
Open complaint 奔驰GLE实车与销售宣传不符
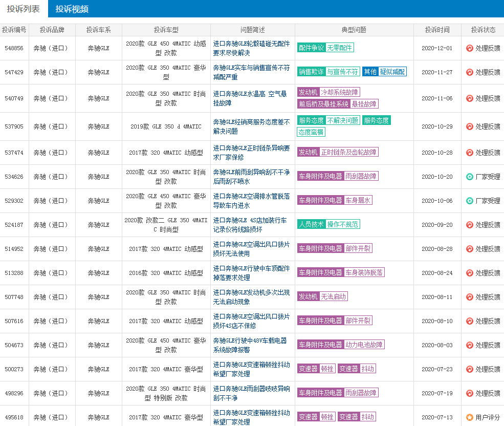251,72
